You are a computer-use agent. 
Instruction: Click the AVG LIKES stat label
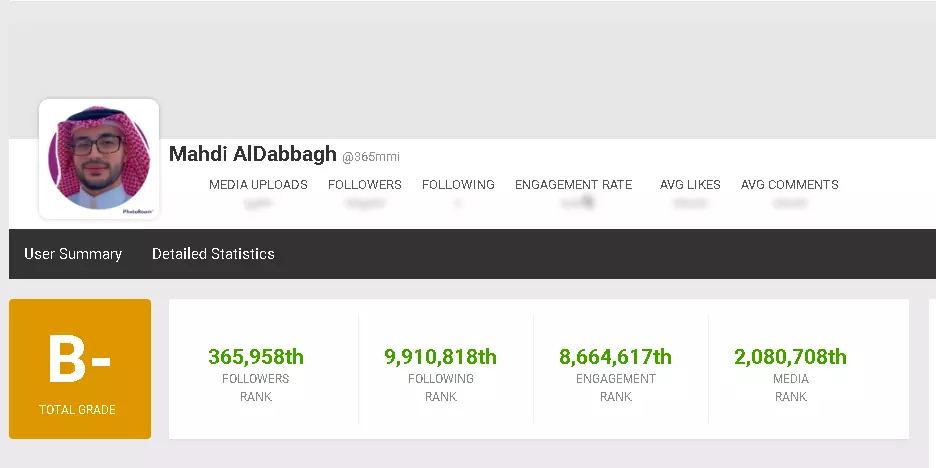coord(690,184)
